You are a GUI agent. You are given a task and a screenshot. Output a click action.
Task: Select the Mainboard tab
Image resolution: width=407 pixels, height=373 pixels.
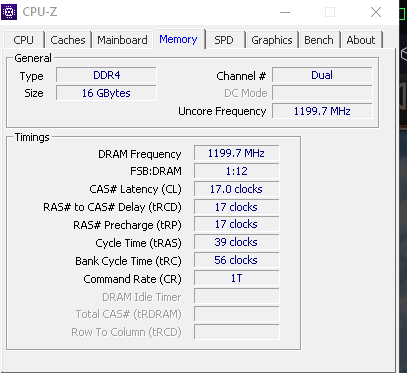tap(122, 40)
